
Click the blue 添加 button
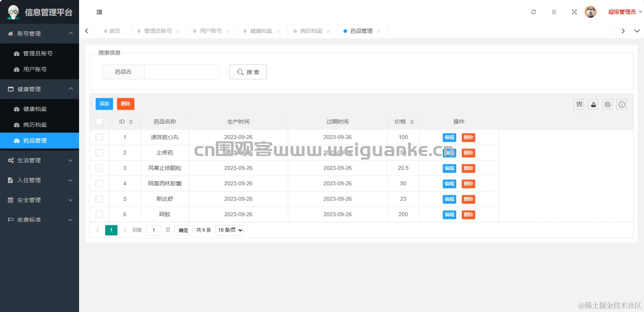coord(104,104)
